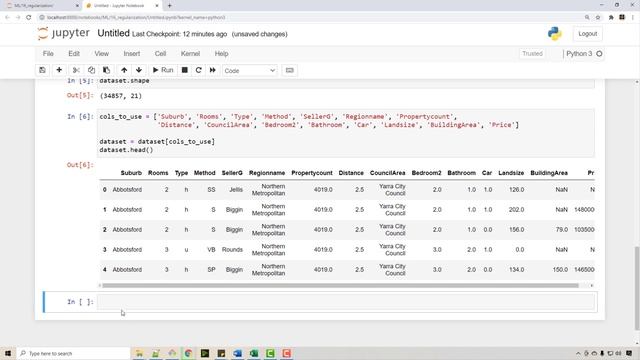Open the File menu
The width and height of the screenshot is (640, 360).
click(x=48, y=53)
